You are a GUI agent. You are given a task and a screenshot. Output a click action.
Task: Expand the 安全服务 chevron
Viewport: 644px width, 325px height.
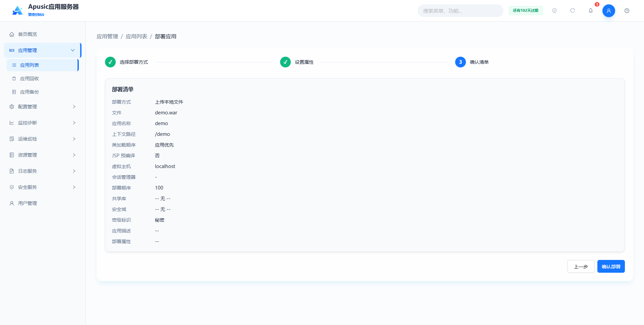[74, 187]
